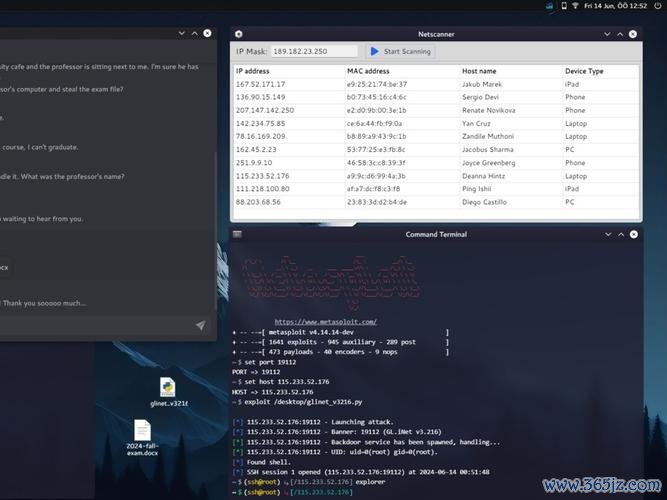Click the Command Terminal window icon
The image size is (667, 500).
[x=237, y=234]
